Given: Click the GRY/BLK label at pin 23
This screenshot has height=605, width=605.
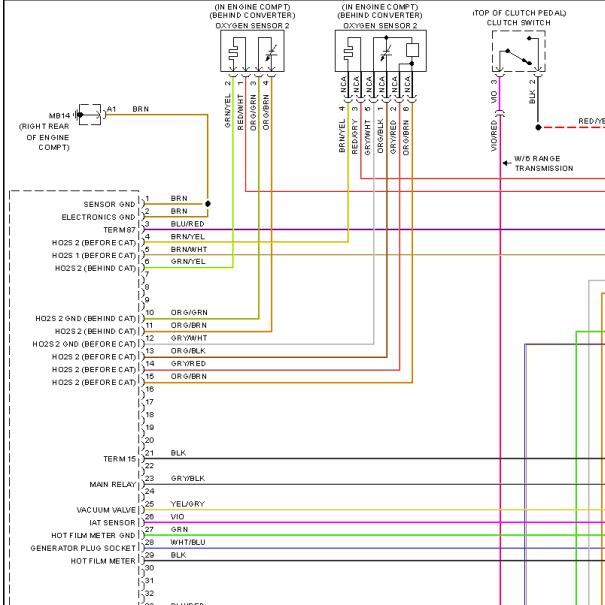Looking at the screenshot, I should click(x=188, y=478).
